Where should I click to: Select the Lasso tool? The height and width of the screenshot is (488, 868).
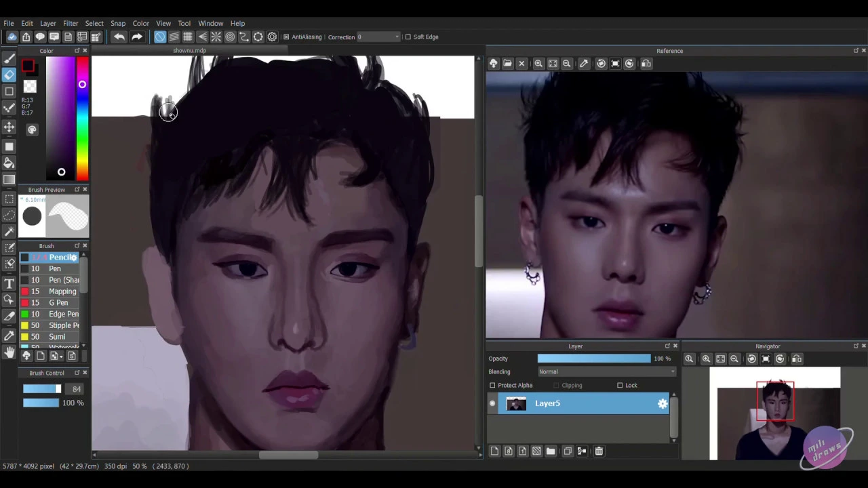point(9,215)
